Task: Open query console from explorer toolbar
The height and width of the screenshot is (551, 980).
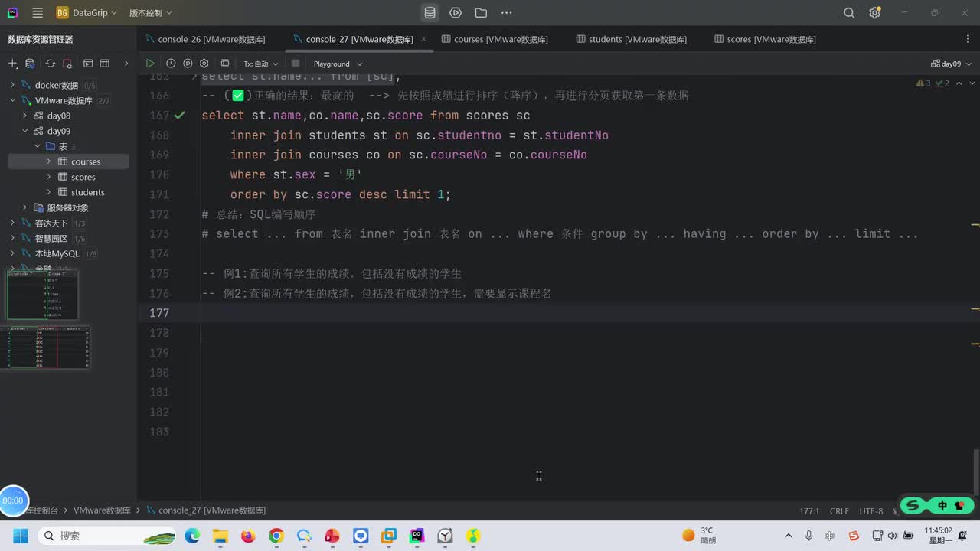Action: tap(88, 64)
